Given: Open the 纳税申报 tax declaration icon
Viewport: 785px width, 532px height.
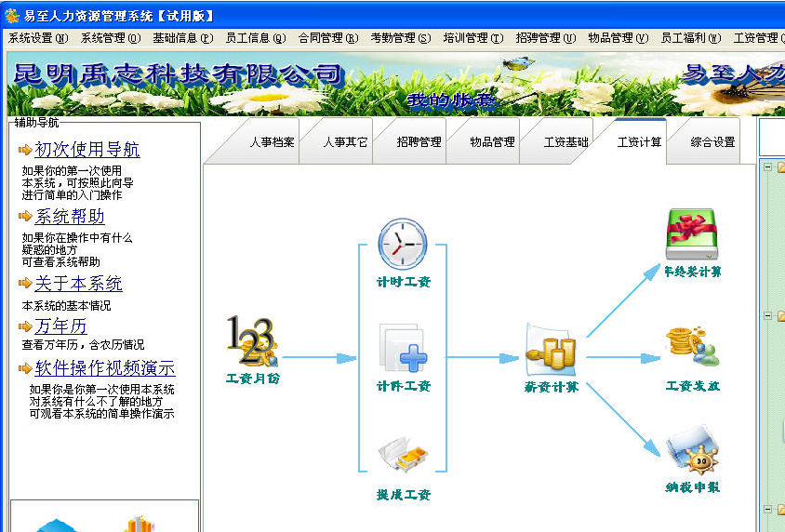Looking at the screenshot, I should 692,452.
